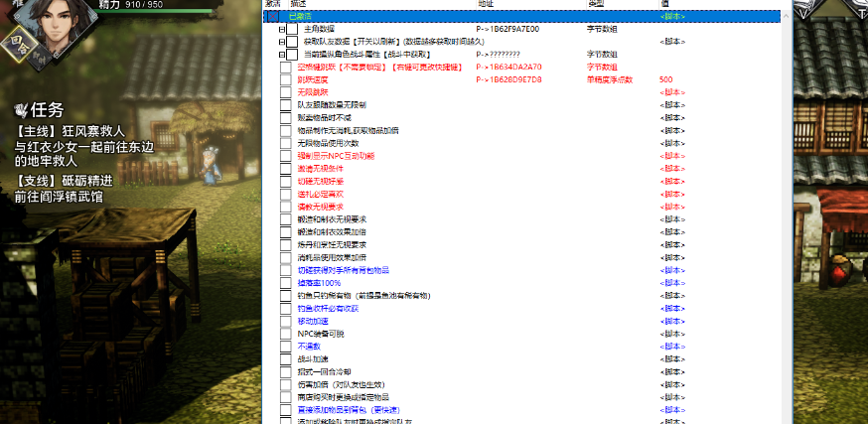Click address P->1B628D9E7D8
The width and height of the screenshot is (868, 424).
(508, 80)
